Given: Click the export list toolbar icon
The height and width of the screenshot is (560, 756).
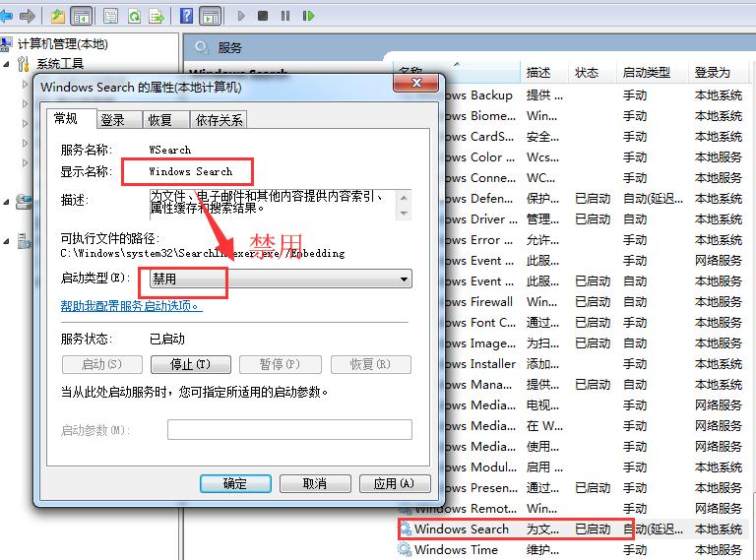Looking at the screenshot, I should (x=157, y=17).
